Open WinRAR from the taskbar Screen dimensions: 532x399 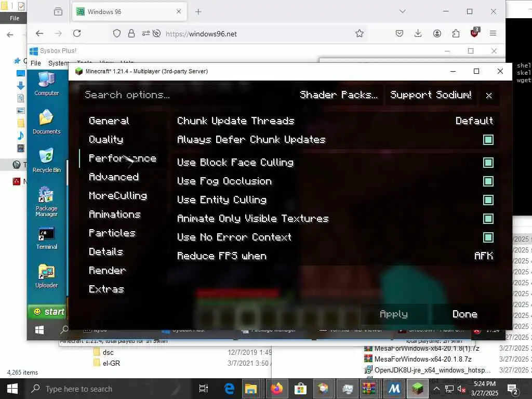(x=369, y=389)
